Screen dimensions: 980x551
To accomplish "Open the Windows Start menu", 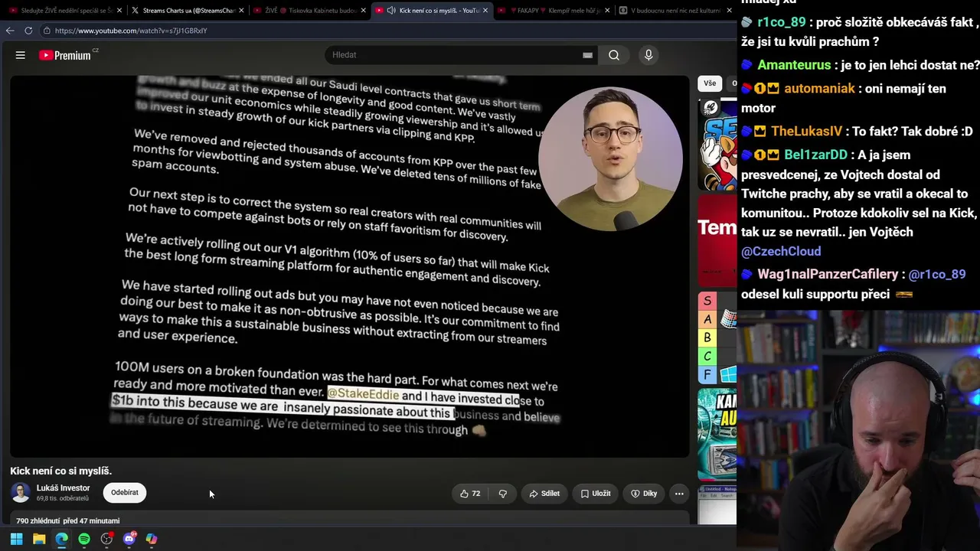I will click(16, 539).
